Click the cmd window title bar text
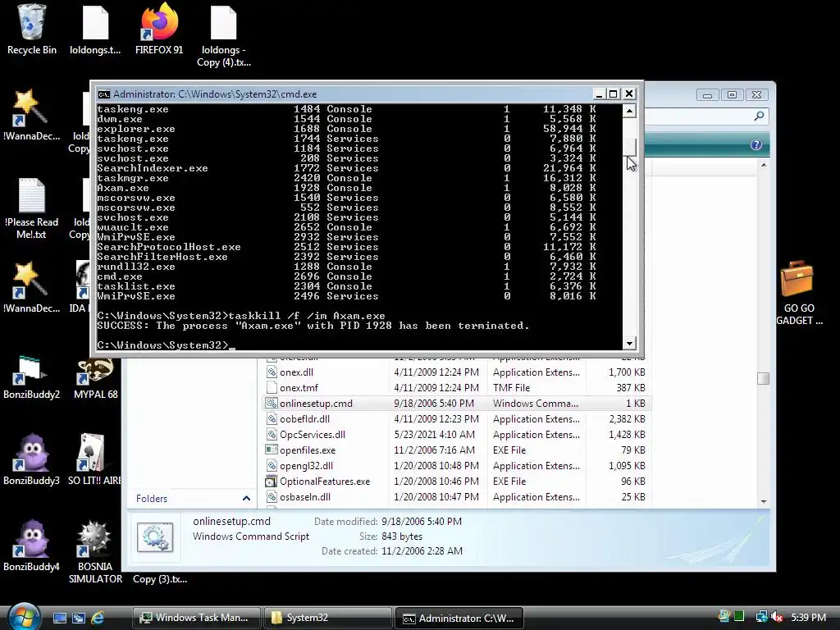 pyautogui.click(x=215, y=94)
